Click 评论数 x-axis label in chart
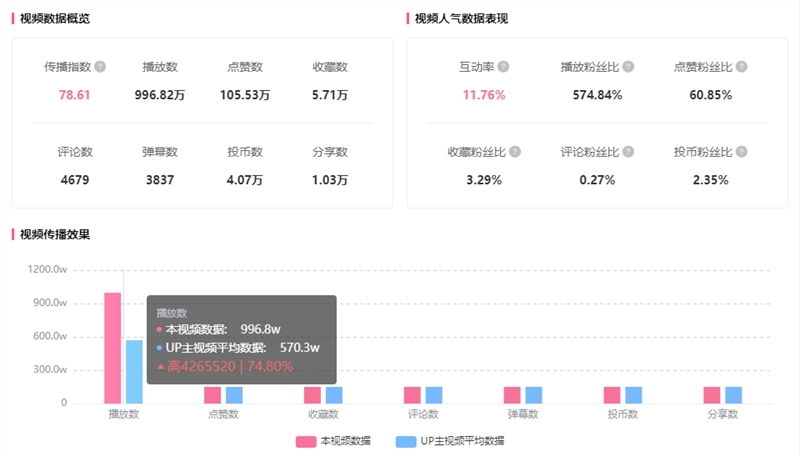 click(423, 414)
